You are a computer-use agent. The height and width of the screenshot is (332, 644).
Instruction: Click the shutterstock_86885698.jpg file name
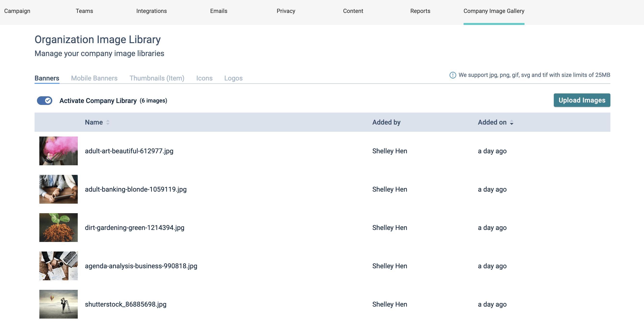coord(125,304)
